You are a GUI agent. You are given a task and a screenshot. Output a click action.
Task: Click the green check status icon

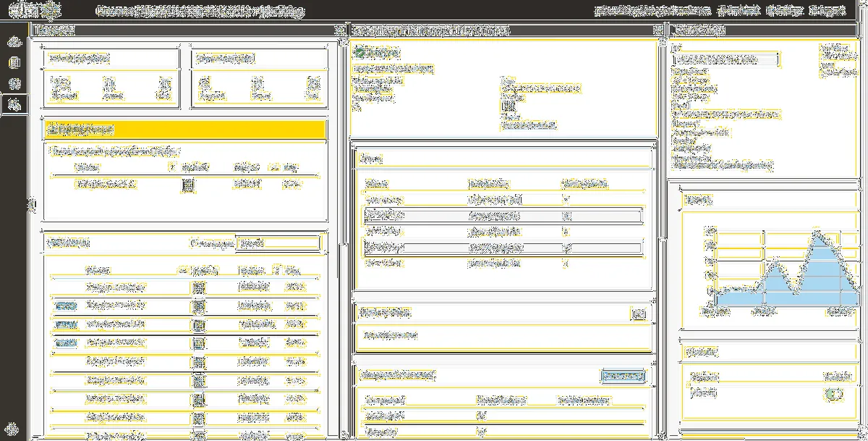coord(359,53)
